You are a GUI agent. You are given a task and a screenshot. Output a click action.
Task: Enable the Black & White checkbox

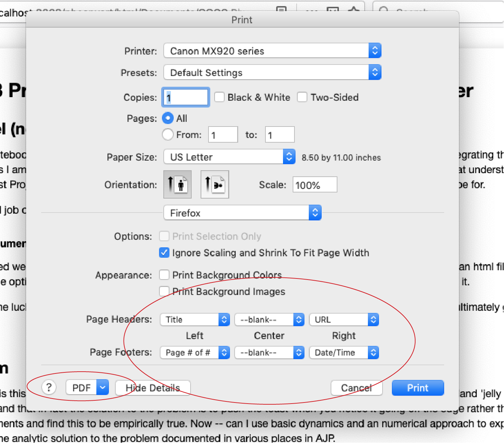coord(219,97)
